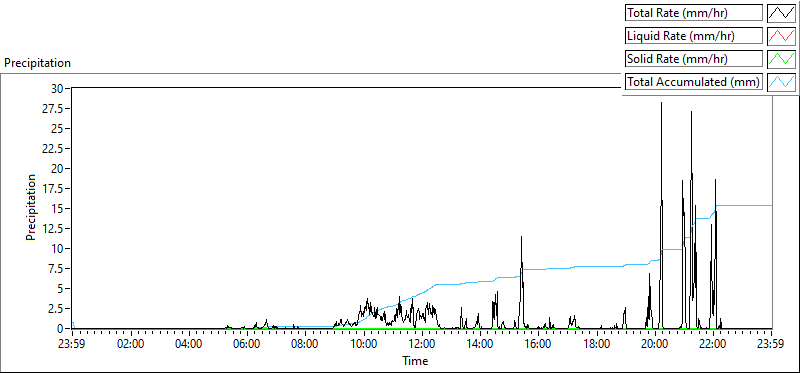
Task: Click the black Total Rate plot icon
Action: 781,13
